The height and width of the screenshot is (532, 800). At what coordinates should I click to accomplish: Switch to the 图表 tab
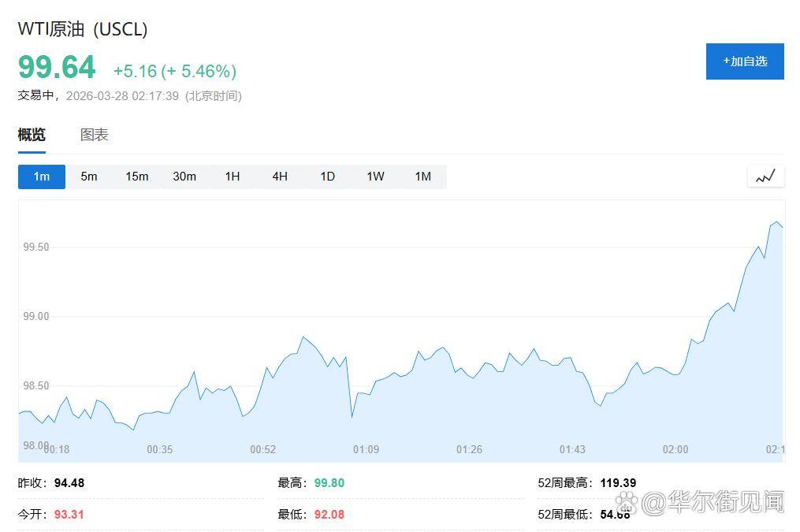click(x=95, y=135)
